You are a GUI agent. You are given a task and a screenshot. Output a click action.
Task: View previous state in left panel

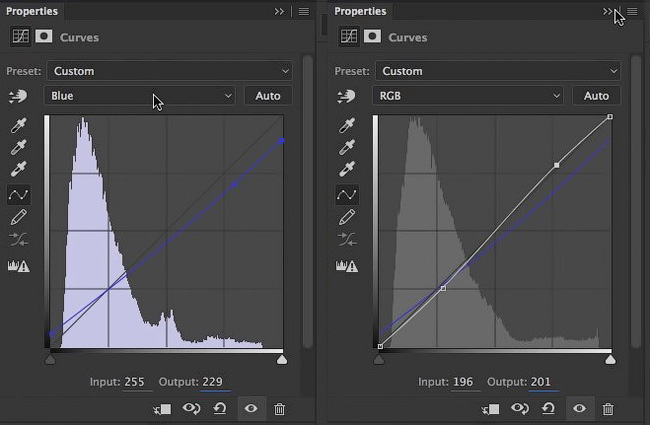pyautogui.click(x=191, y=409)
